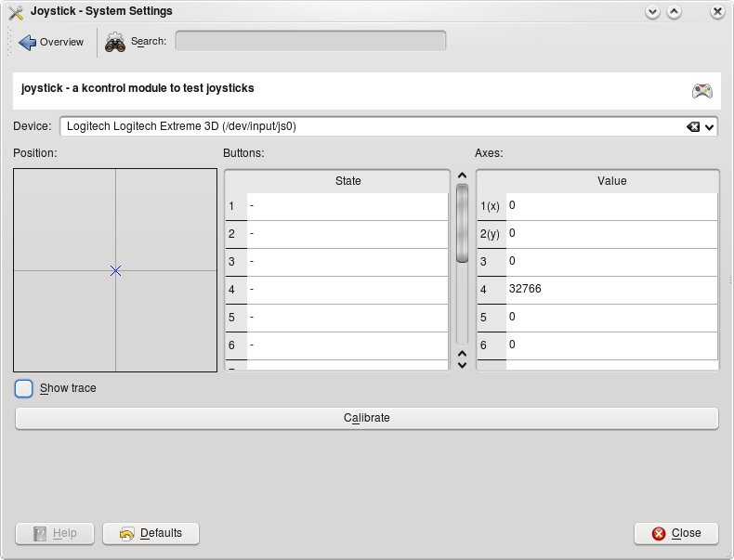Select the axis 4 row showing 32766
Screen dimensions: 734x560
pos(610,290)
